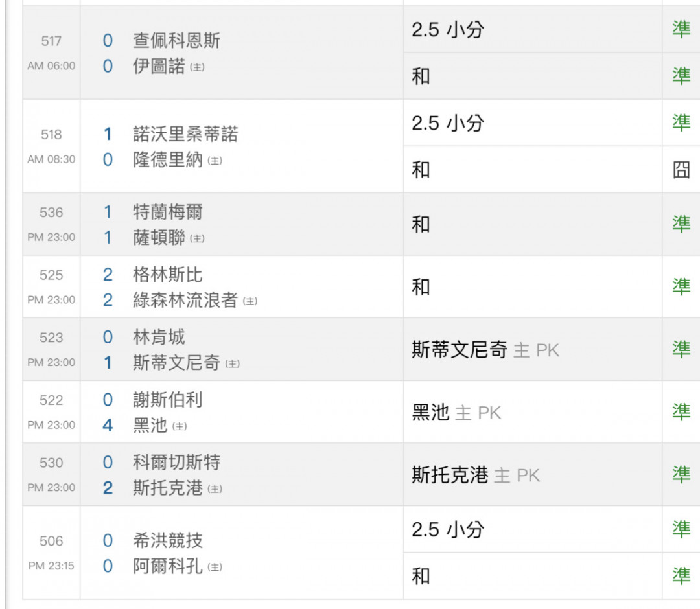This screenshot has height=609, width=700.
Task: Click the 斯蒂文尼奇 主 PK prediction
Action: 485,350
